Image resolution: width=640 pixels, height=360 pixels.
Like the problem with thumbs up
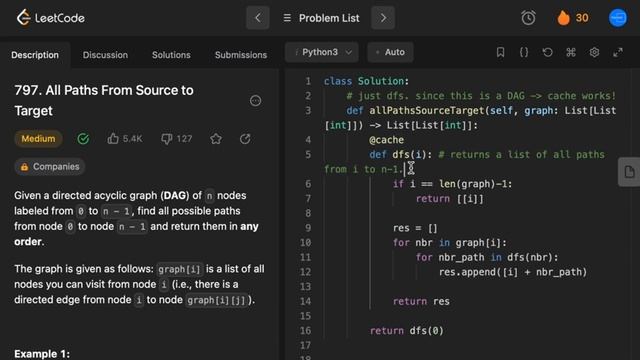tap(113, 139)
